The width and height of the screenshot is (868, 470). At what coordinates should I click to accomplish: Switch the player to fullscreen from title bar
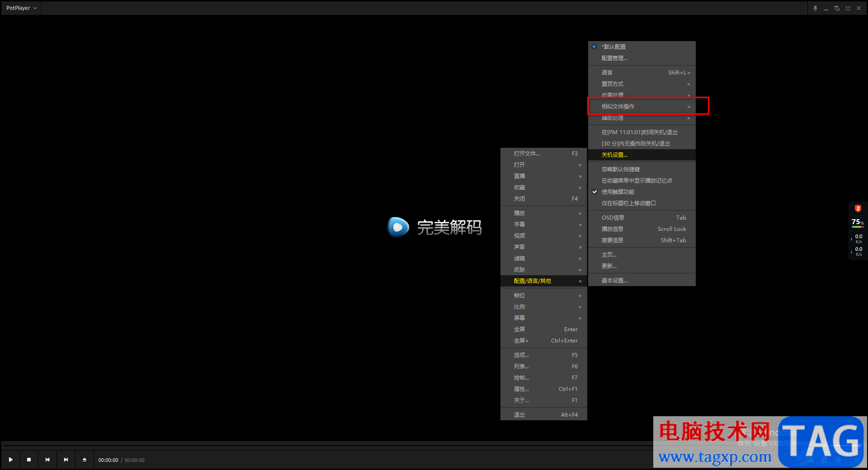click(x=848, y=8)
